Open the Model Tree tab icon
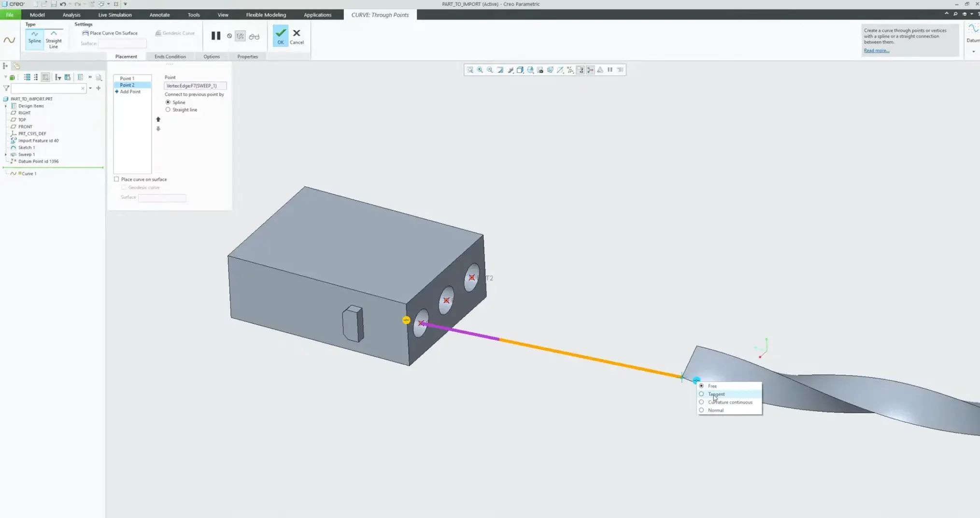 (5, 66)
